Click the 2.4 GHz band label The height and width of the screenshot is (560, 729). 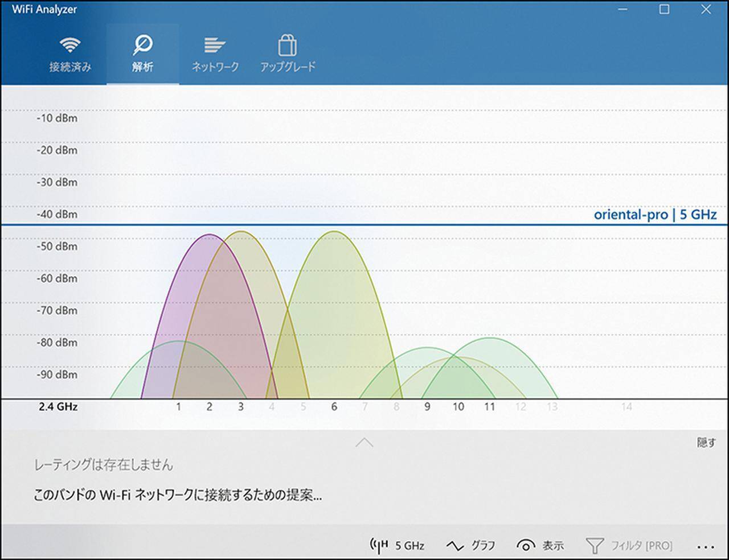(x=58, y=406)
